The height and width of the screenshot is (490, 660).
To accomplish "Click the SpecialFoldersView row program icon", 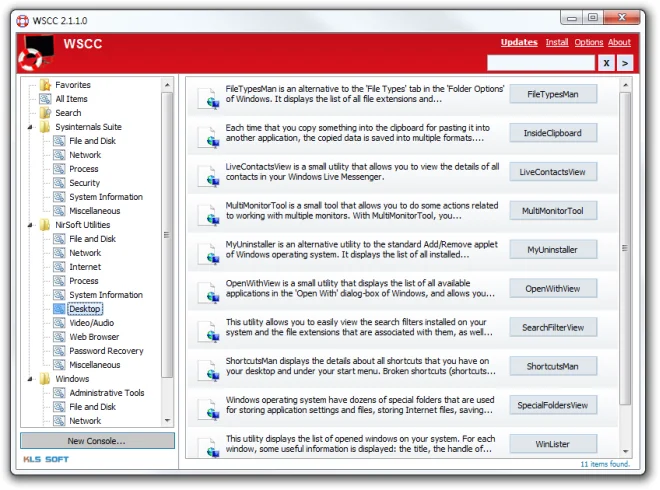I will point(209,409).
